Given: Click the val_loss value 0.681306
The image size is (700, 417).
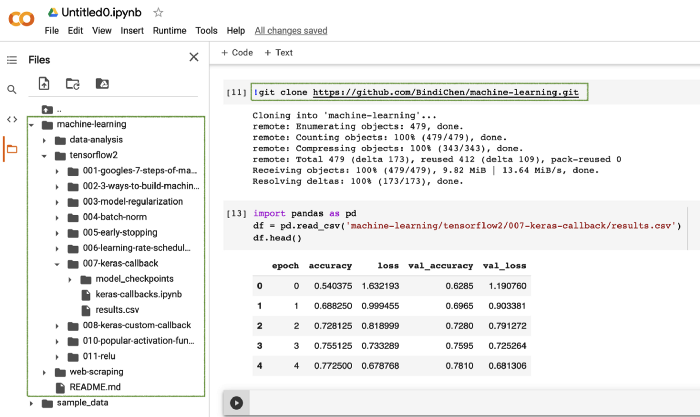Looking at the screenshot, I should point(507,366).
